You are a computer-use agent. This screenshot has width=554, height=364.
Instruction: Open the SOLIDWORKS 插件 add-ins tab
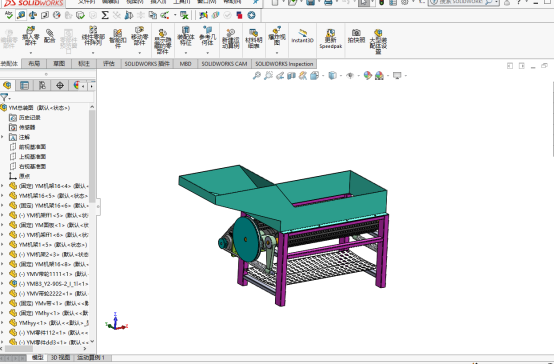click(147, 64)
